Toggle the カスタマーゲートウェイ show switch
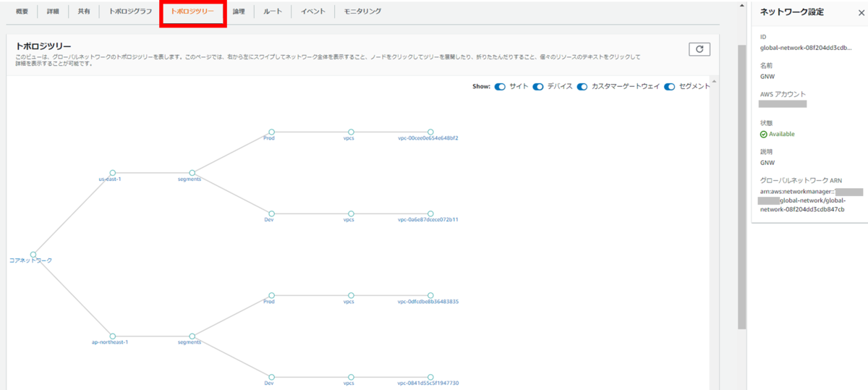Image resolution: width=868 pixels, height=390 pixels. (x=583, y=86)
